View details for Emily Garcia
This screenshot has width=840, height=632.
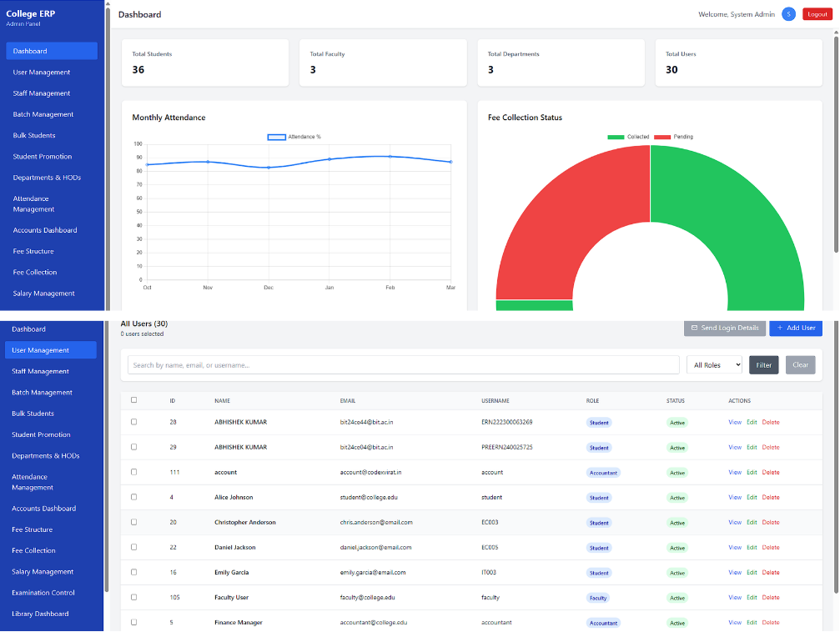tap(735, 573)
